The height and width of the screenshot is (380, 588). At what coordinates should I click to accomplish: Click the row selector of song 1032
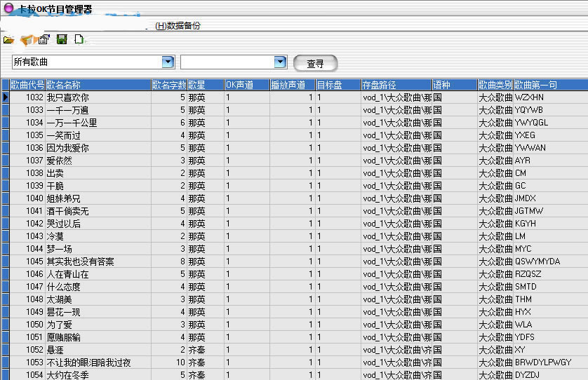click(5, 97)
